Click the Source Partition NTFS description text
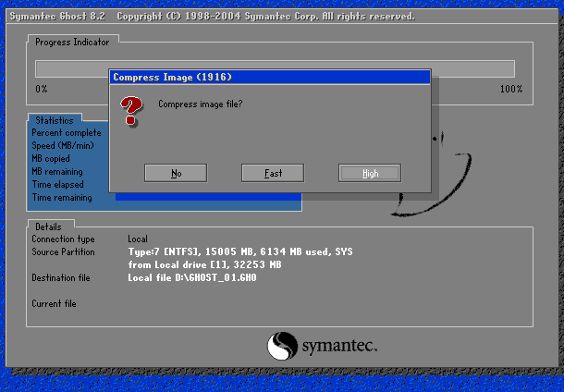 (239, 251)
